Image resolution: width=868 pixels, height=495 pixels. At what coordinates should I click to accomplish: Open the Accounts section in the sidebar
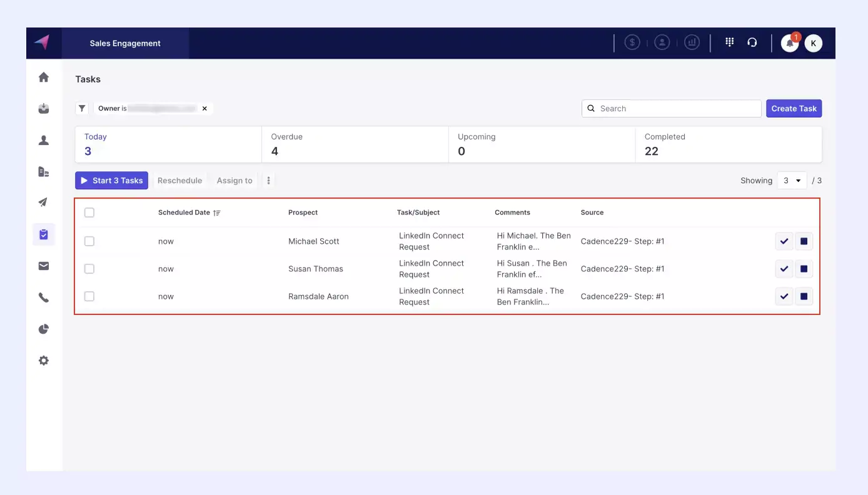pos(43,171)
